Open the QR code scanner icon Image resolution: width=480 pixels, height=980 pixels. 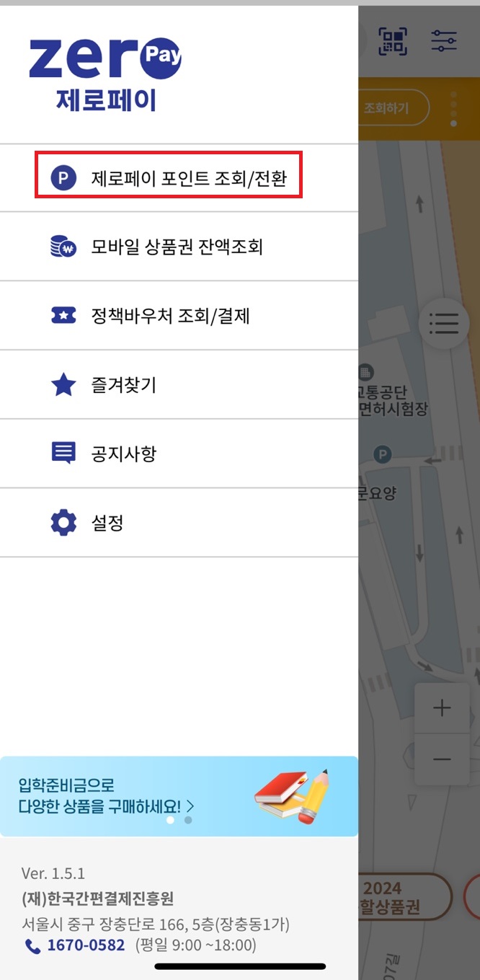click(392, 41)
